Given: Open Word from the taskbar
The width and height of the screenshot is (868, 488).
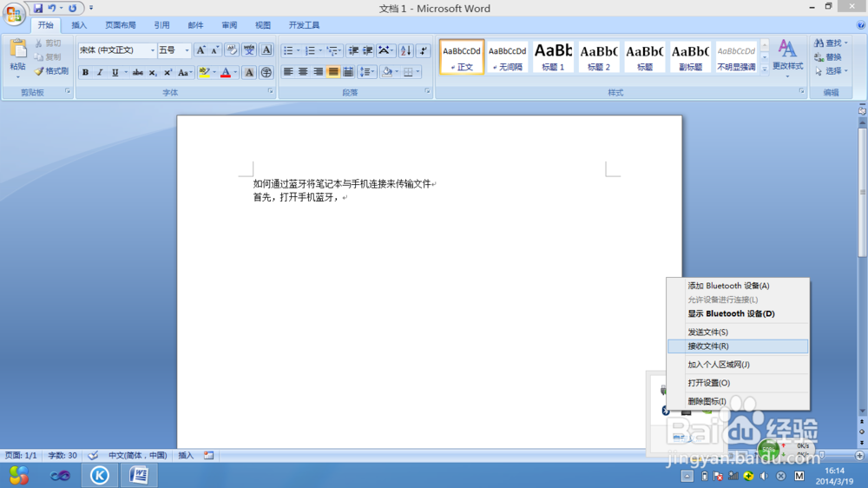Looking at the screenshot, I should point(138,475).
